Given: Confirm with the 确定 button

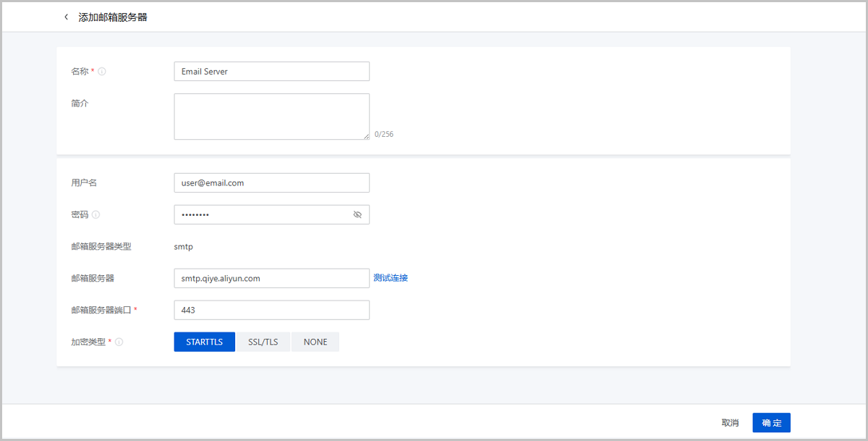Looking at the screenshot, I should pyautogui.click(x=771, y=423).
